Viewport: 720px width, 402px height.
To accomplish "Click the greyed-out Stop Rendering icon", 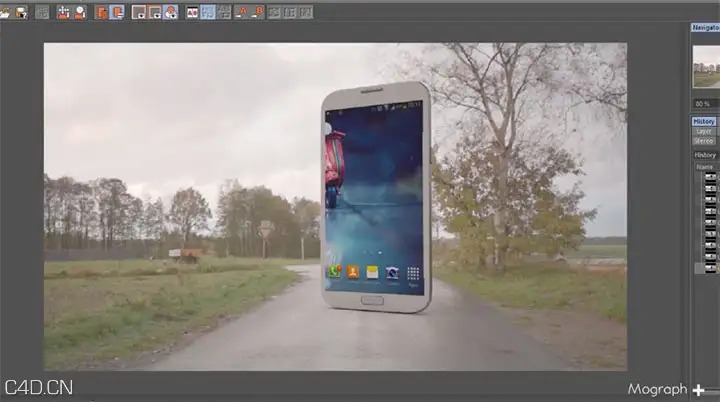I will (x=42, y=12).
